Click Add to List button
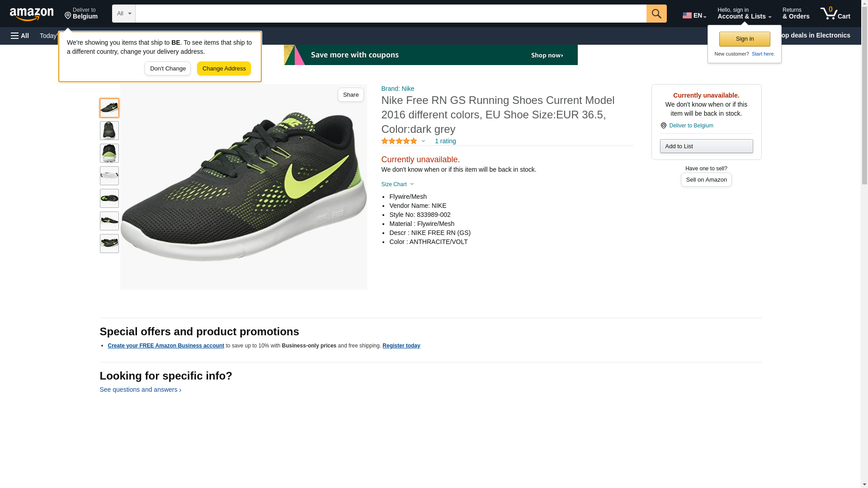 coord(706,146)
